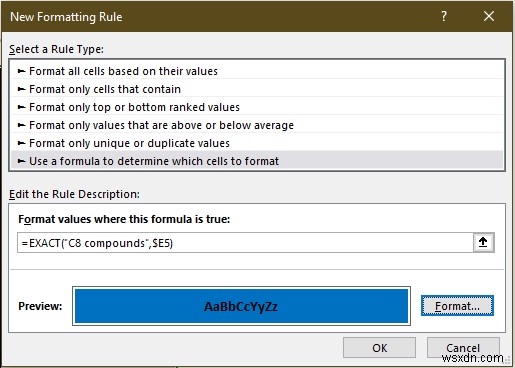
Task: Close the New Formatting Rule dialog
Action: click(x=489, y=16)
